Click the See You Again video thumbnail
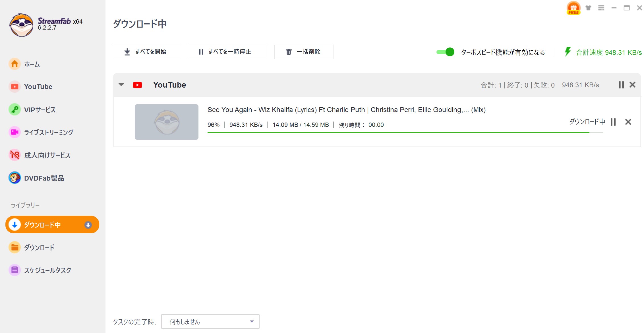644x333 pixels. (167, 122)
